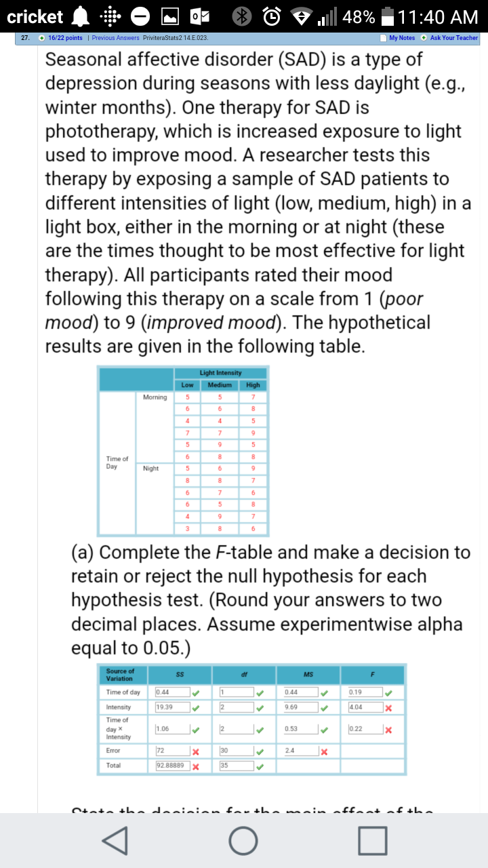Tap the notification bell icon
Image resolution: width=488 pixels, height=868 pixels.
coord(81,16)
